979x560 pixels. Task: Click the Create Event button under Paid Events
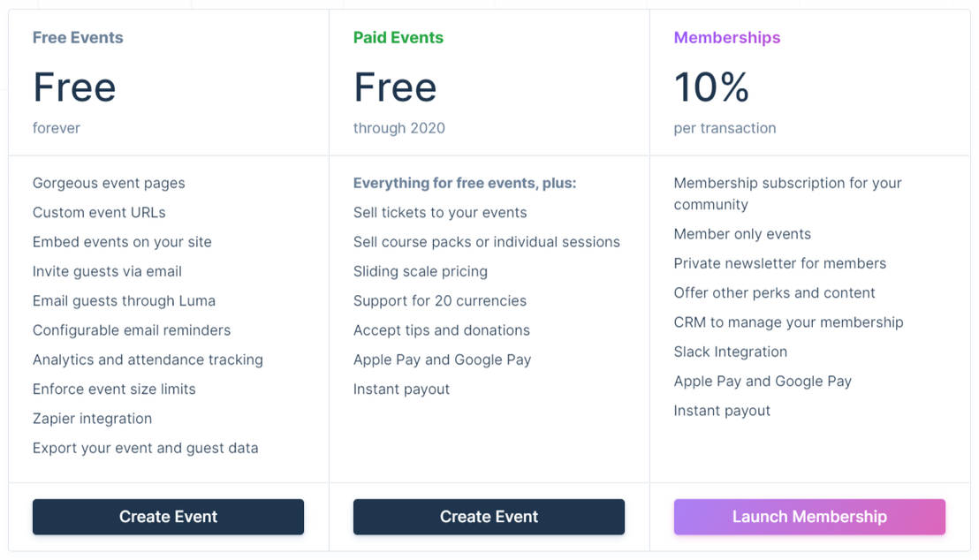tap(489, 517)
